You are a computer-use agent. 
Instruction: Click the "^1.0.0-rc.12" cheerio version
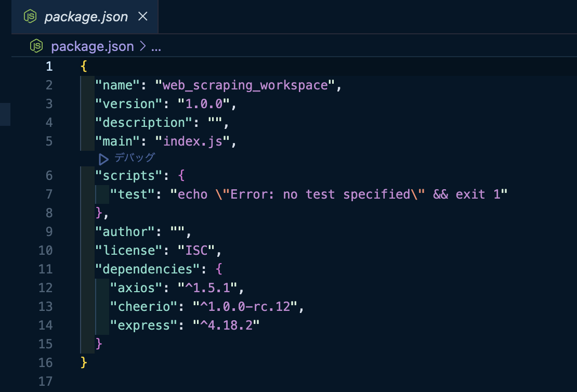(245, 307)
